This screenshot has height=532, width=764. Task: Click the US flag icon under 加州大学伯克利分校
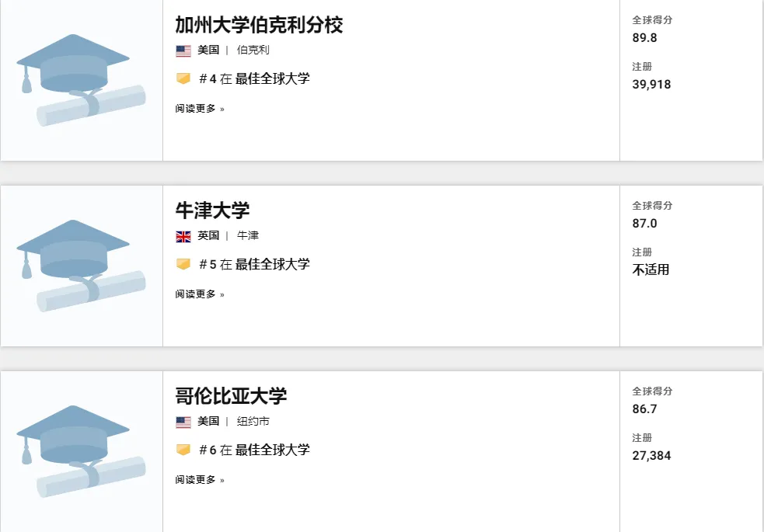[183, 50]
